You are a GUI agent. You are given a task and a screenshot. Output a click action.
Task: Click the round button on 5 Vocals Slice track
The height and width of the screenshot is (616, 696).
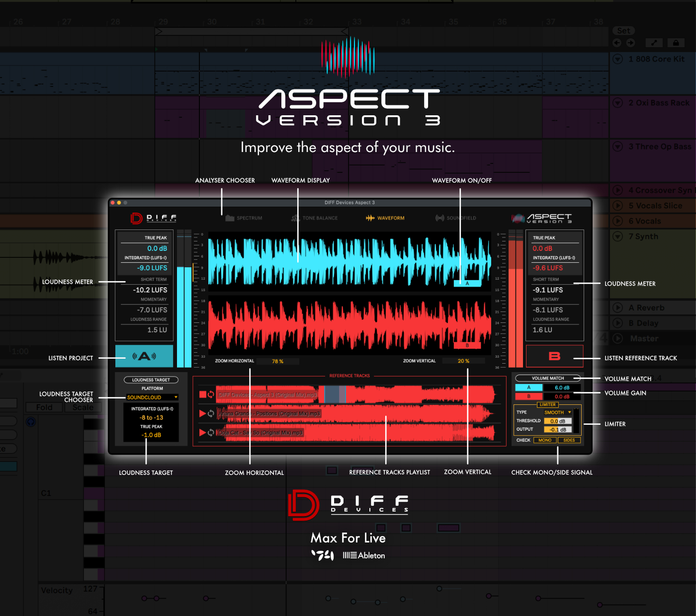[618, 206]
